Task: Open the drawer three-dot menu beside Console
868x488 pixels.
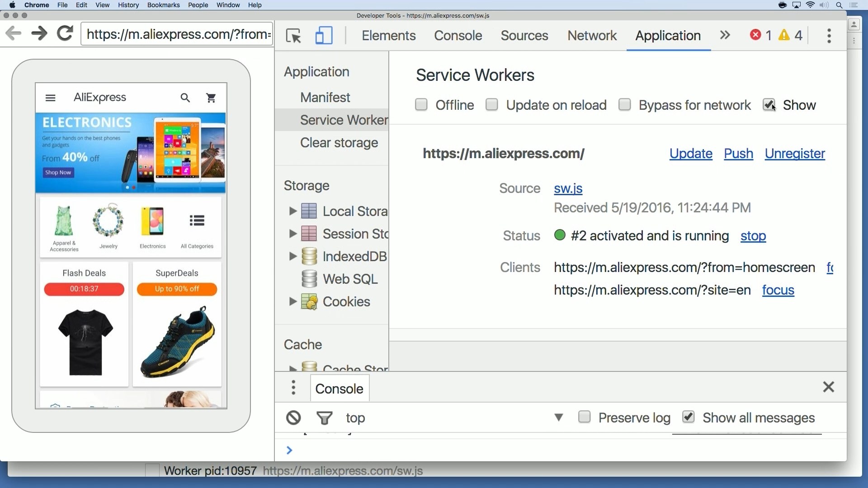Action: (294, 388)
